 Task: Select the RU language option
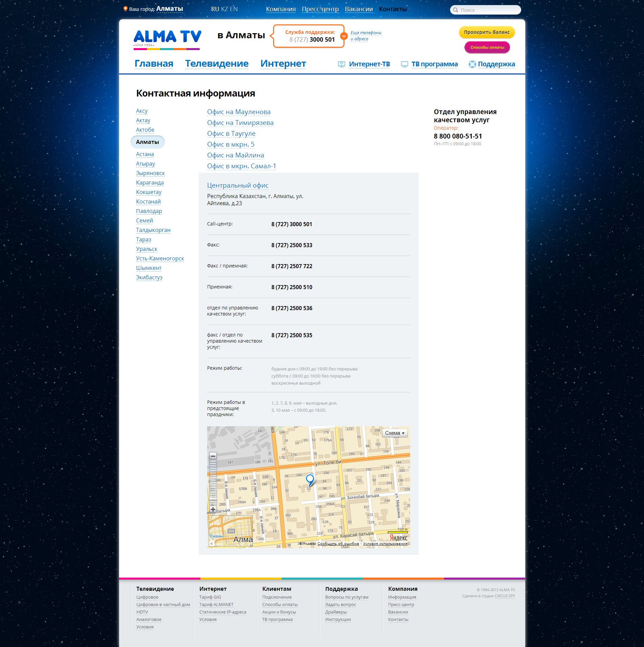(x=215, y=9)
